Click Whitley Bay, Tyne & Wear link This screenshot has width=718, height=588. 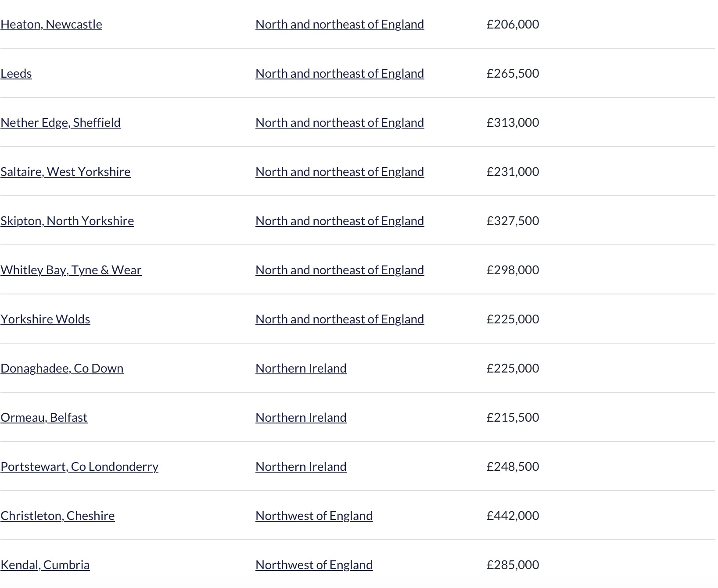tap(71, 270)
